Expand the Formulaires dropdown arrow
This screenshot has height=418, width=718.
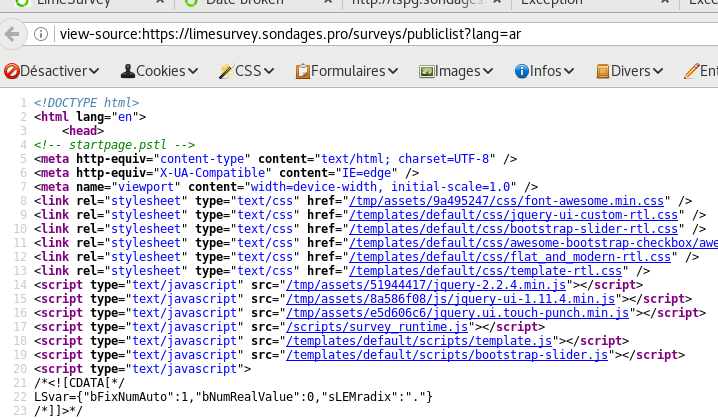pos(393,71)
